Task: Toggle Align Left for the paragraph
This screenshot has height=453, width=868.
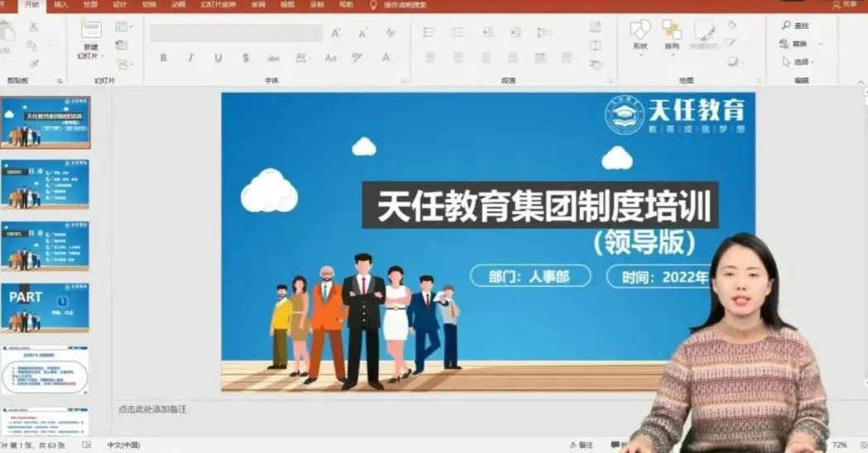Action: (x=430, y=58)
